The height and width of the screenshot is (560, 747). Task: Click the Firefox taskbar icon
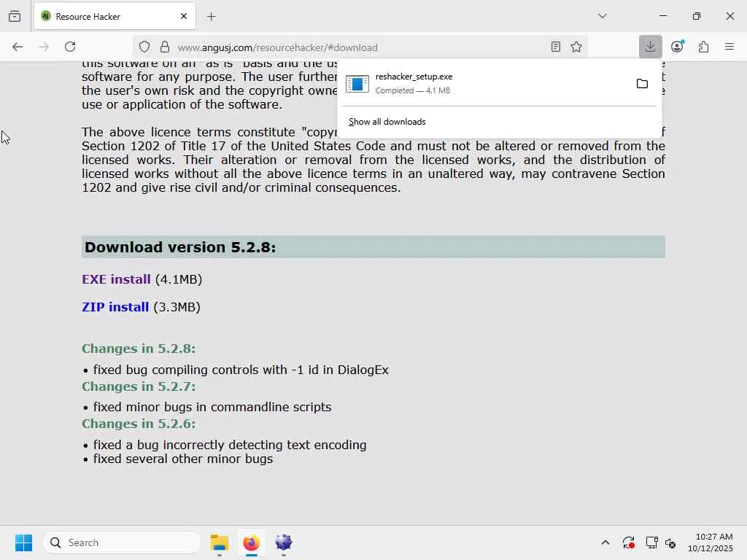(x=252, y=542)
